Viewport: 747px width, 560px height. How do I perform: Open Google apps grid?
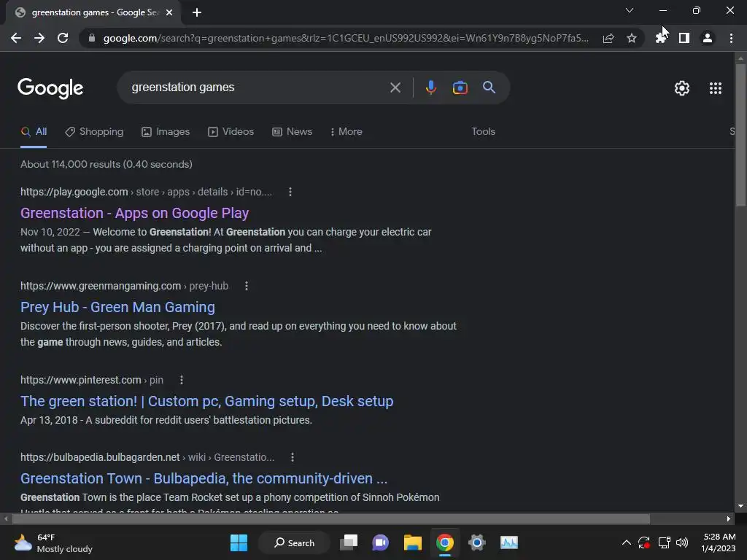716,88
